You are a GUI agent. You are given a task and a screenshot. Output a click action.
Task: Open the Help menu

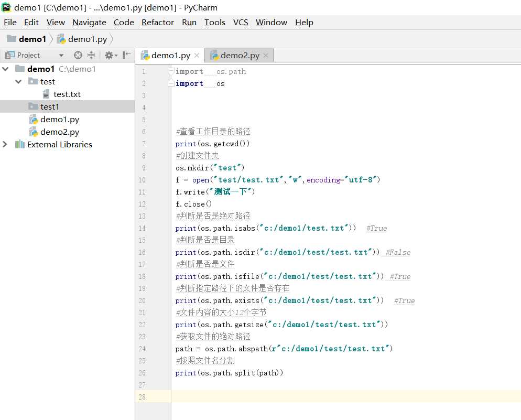tap(304, 22)
